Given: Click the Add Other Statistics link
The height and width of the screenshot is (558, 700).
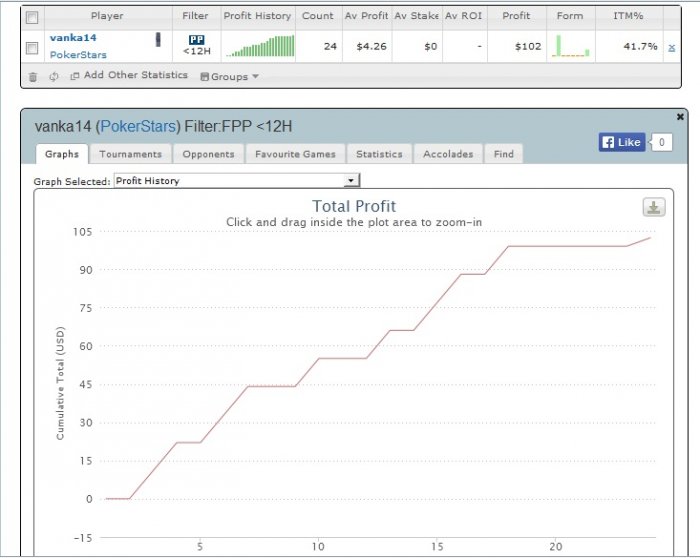Looking at the screenshot, I should click(x=136, y=75).
